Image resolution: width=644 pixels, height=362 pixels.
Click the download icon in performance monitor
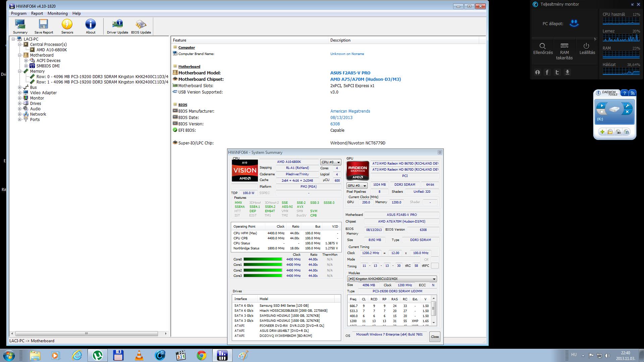click(567, 72)
